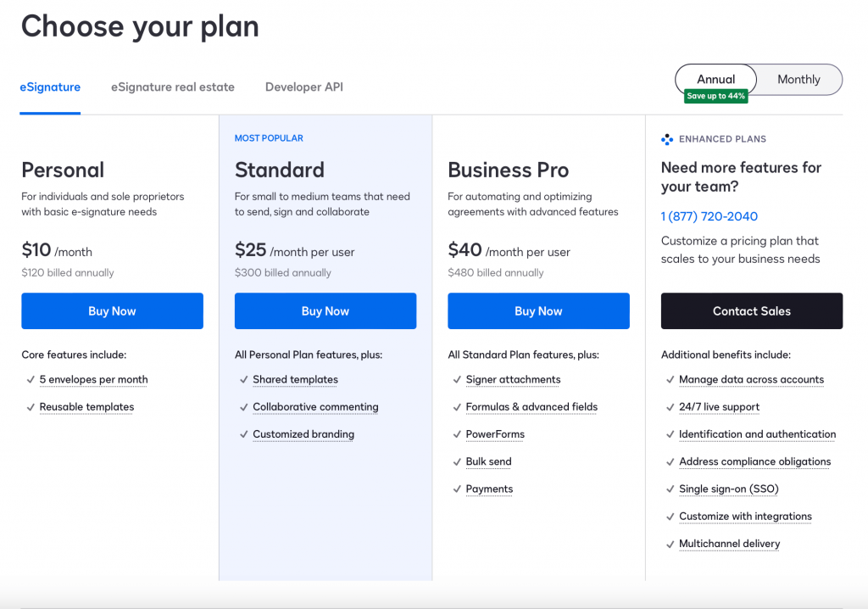Open Single sign-on (SSO) benefit details

click(728, 489)
